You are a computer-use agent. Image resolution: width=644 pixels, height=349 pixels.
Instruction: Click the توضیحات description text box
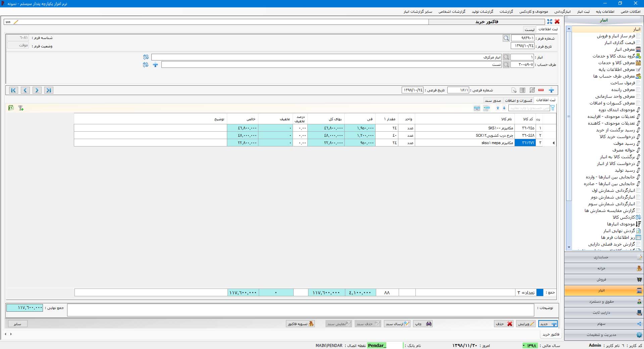click(300, 310)
